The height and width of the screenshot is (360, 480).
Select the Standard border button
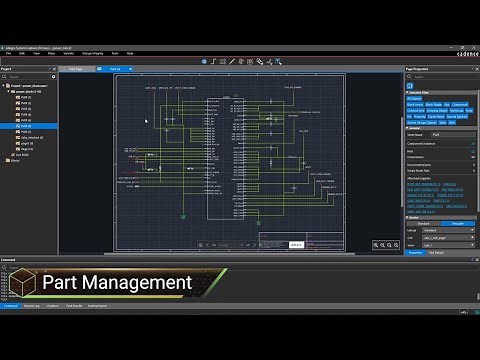(423, 223)
